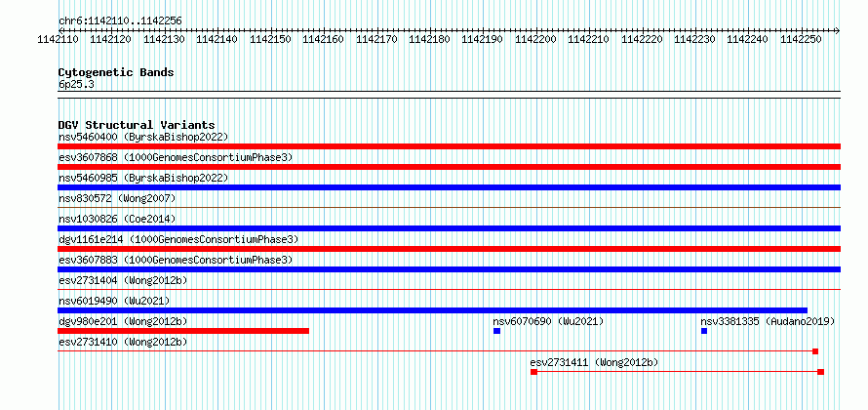The image size is (868, 410).
Task: Select the red bar under nsv5460400
Action: 449,146
